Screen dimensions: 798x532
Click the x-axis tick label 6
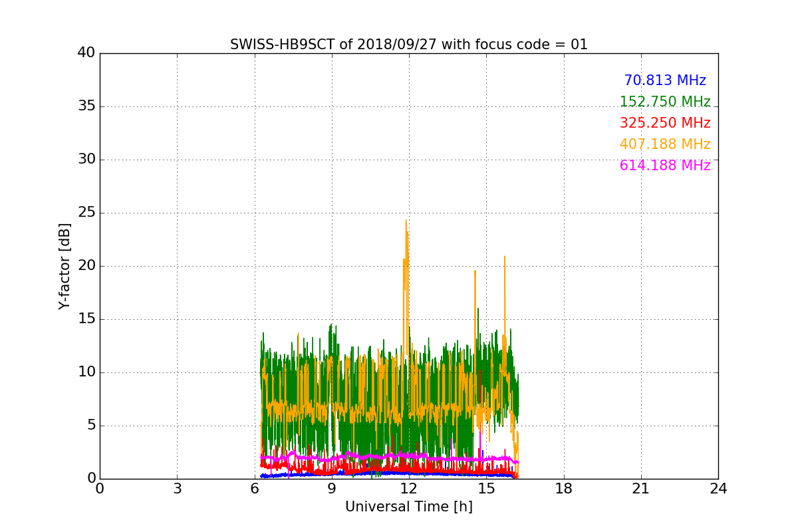(255, 489)
